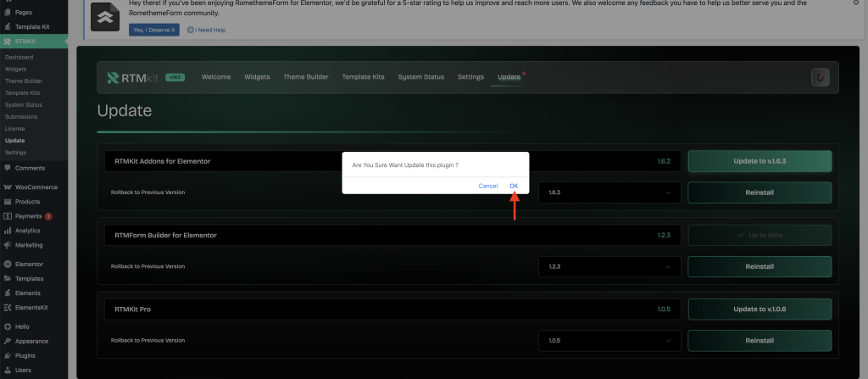Open Update in RTMKit submenu
This screenshot has height=379, width=868.
tap(15, 141)
